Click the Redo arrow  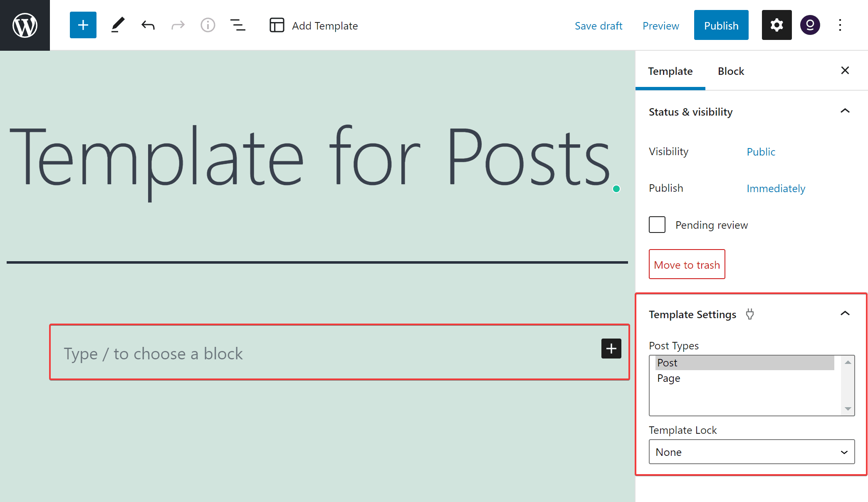pyautogui.click(x=178, y=25)
